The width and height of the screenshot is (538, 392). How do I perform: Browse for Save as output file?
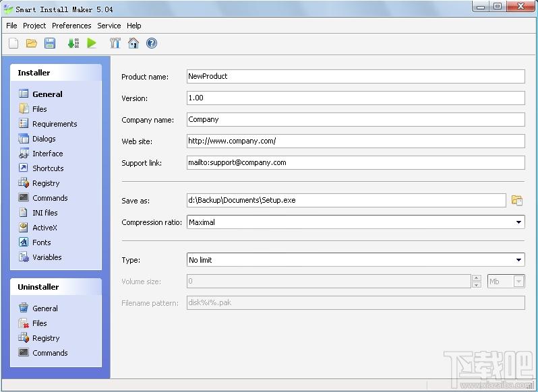517,200
